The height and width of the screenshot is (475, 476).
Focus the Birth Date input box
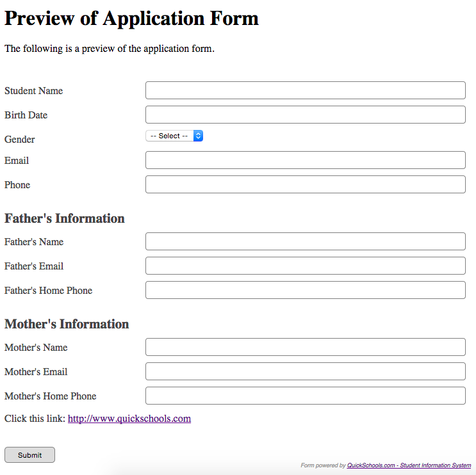pyautogui.click(x=305, y=115)
